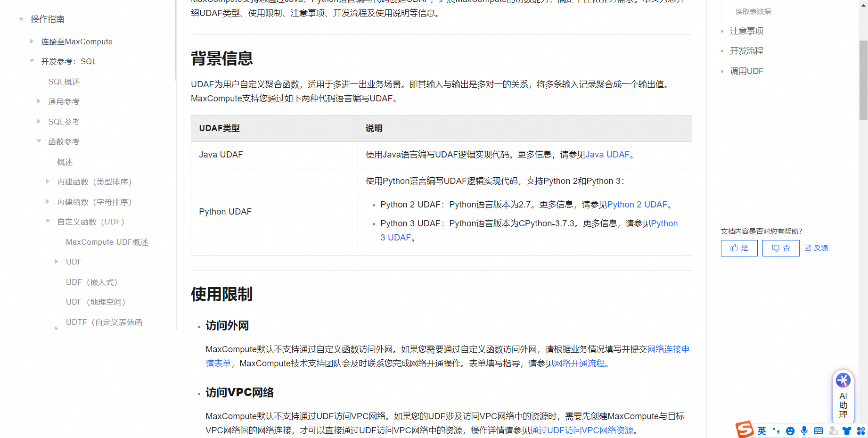Jump to 注意事项 in page outline
868x438 pixels.
click(x=746, y=31)
